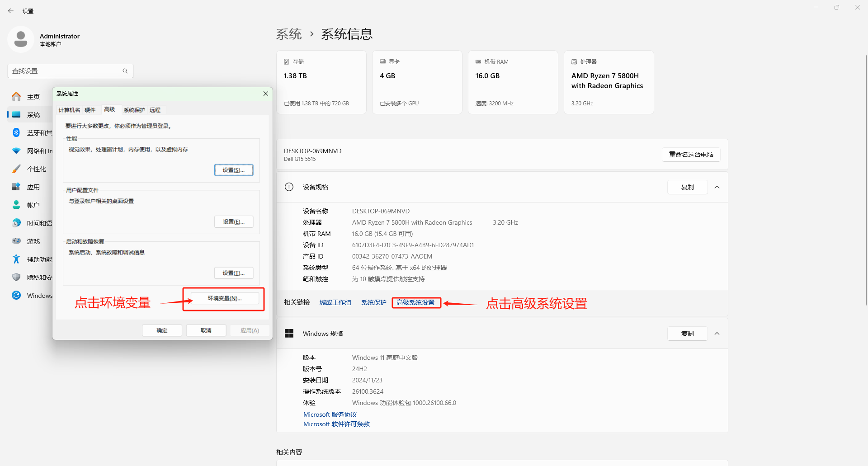Click the Settings page vertical scrollbar
868x466 pixels.
(x=865, y=181)
